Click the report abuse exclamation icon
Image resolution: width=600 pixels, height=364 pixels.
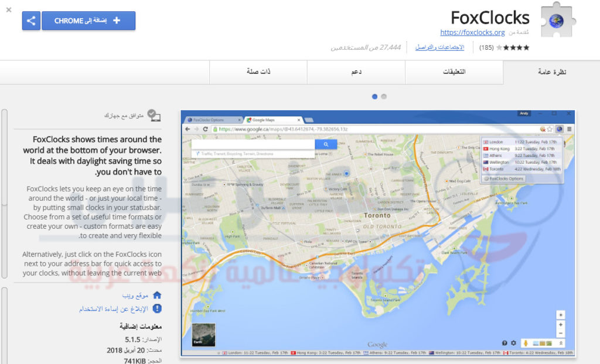157,308
